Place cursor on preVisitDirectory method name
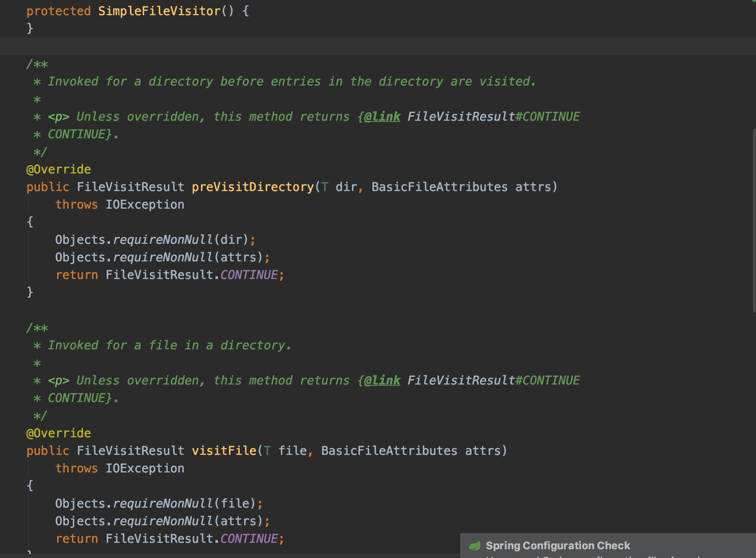This screenshot has width=756, height=558. (252, 187)
